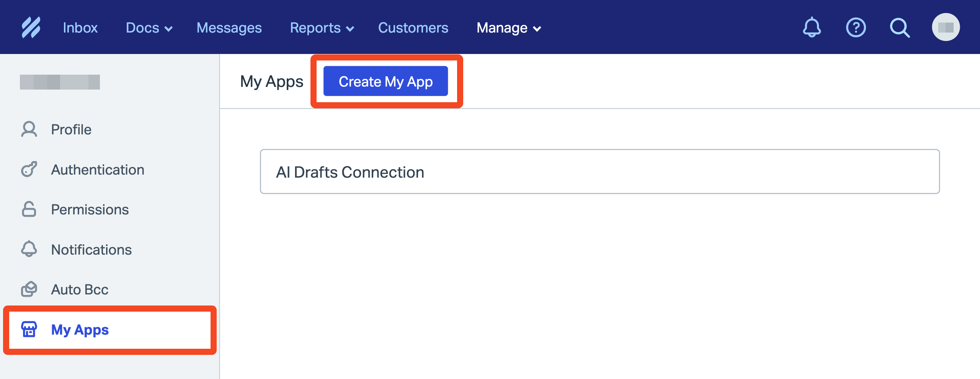Open the Customers page

(413, 28)
